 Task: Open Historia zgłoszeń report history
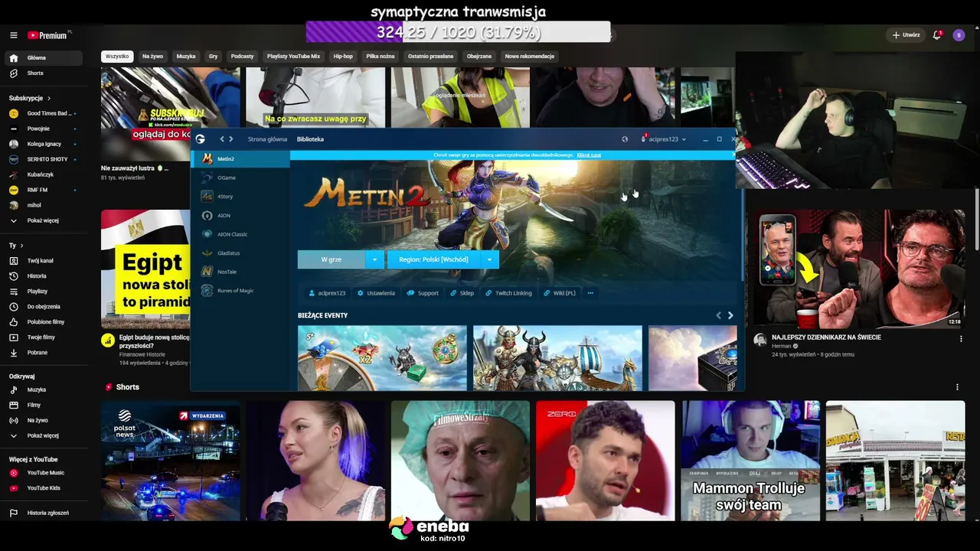(x=47, y=514)
